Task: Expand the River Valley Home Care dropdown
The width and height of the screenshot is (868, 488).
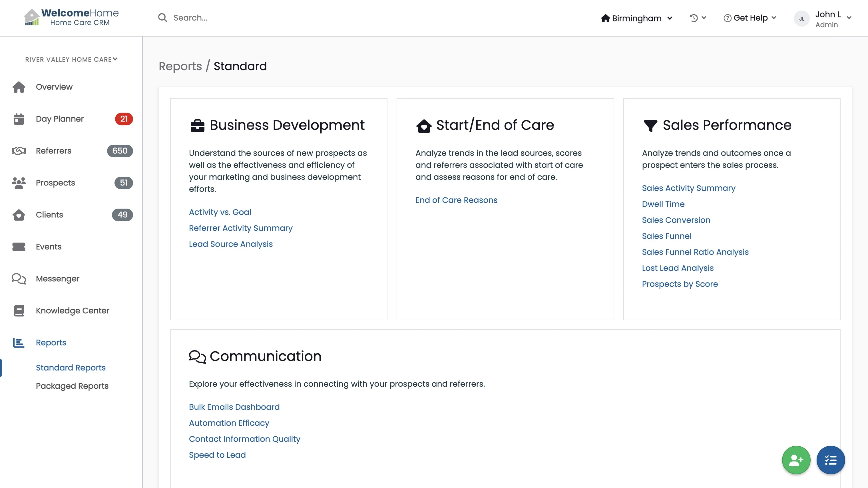Action: click(x=71, y=60)
